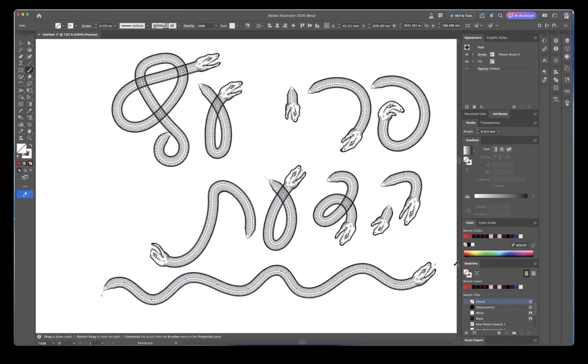The image size is (588, 364).
Task: Open the notifications megaphone icon
Action: (x=491, y=15)
